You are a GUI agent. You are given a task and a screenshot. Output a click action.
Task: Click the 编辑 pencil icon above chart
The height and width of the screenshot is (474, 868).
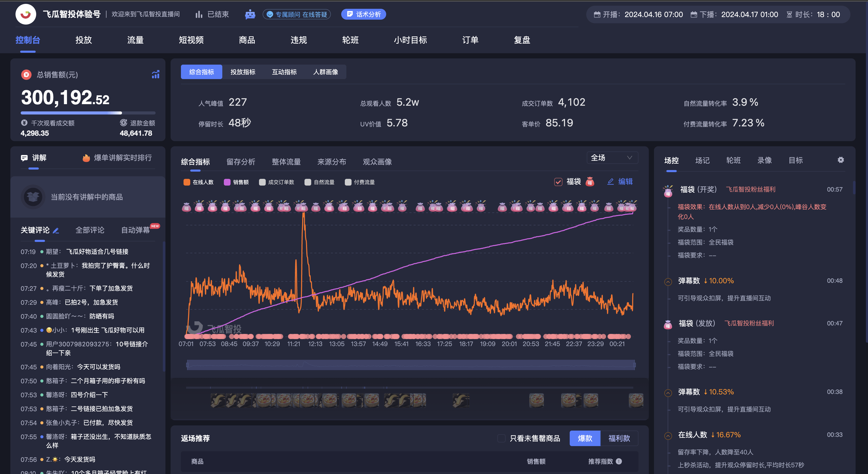click(x=610, y=182)
